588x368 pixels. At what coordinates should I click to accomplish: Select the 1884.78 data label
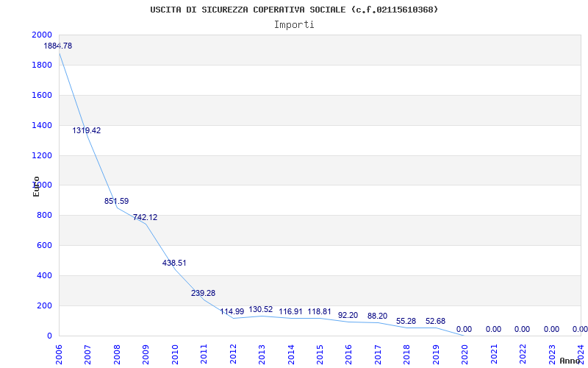click(x=58, y=46)
